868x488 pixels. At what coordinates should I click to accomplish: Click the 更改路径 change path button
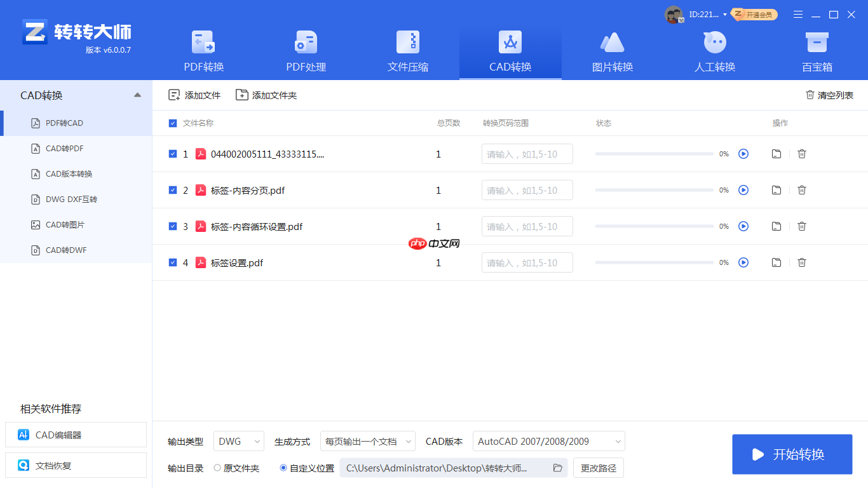point(597,468)
